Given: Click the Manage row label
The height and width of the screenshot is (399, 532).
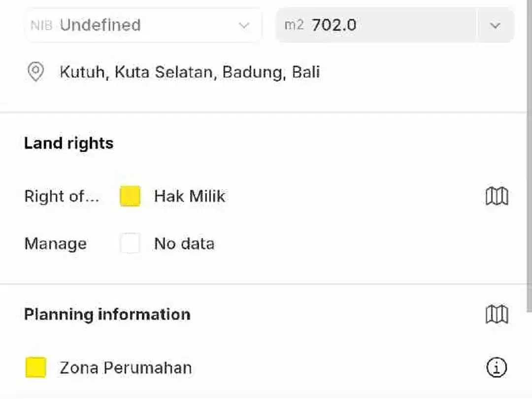Looking at the screenshot, I should click(56, 244).
